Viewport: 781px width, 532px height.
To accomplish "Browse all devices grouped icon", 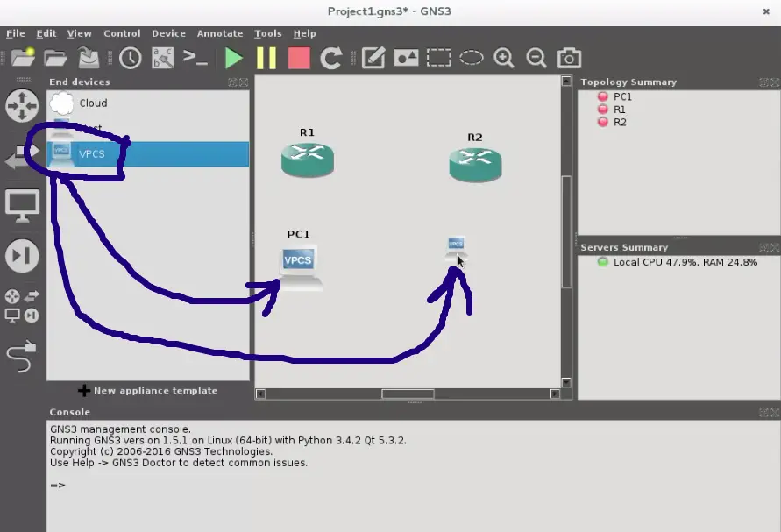I will click(22, 306).
